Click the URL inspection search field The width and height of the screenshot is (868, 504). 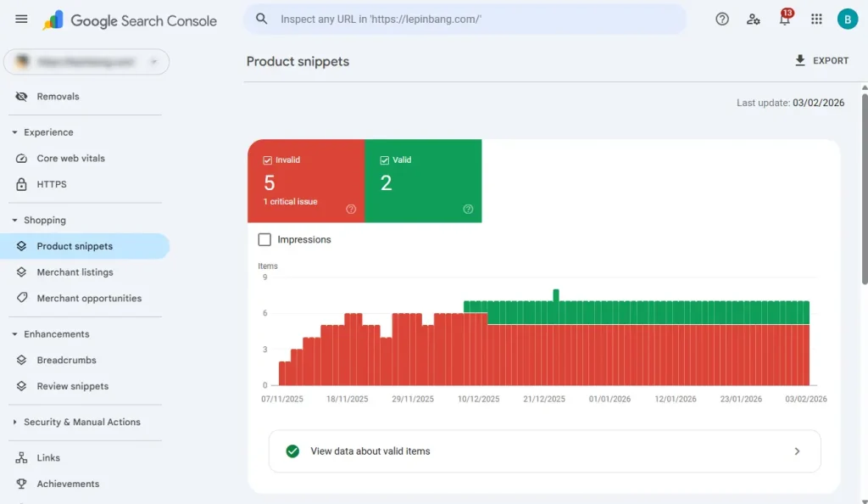click(x=475, y=20)
